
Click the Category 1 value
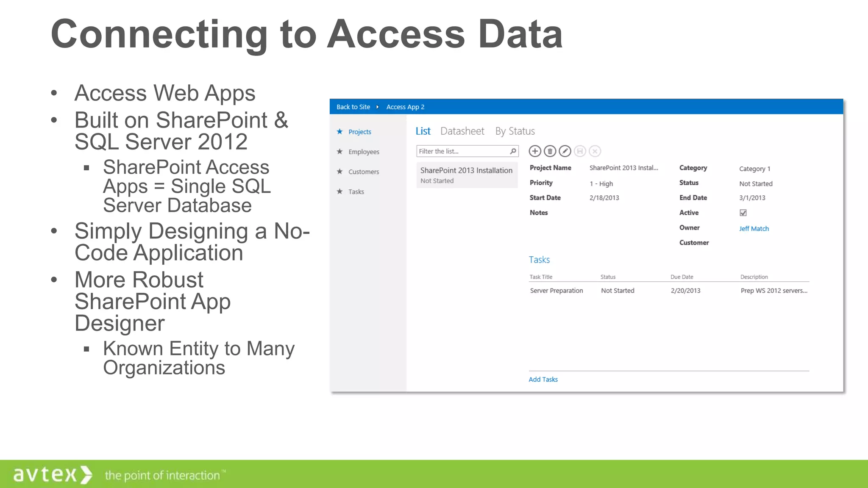click(754, 169)
